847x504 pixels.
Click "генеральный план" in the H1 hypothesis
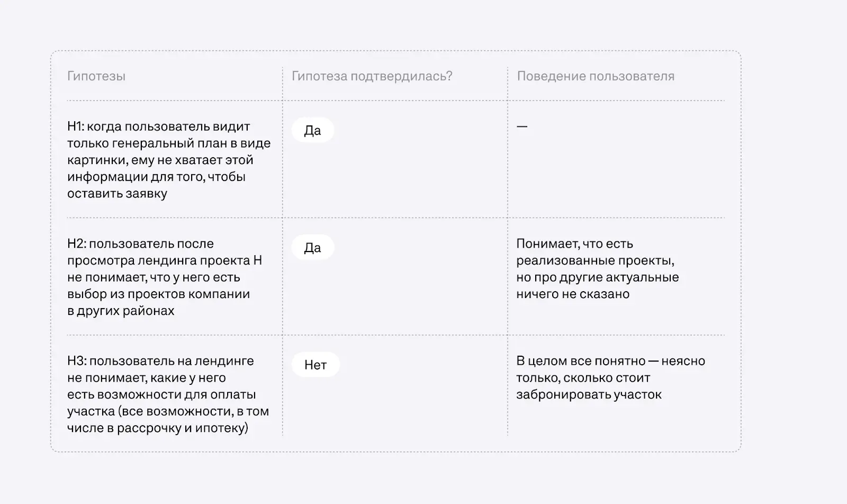(x=164, y=143)
